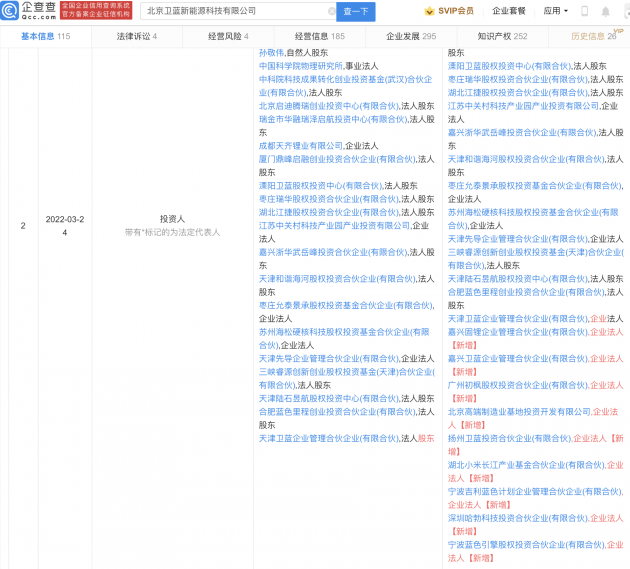Open 天津和谐海河股权投资 link in left column
The width and height of the screenshot is (630, 569).
(x=337, y=278)
